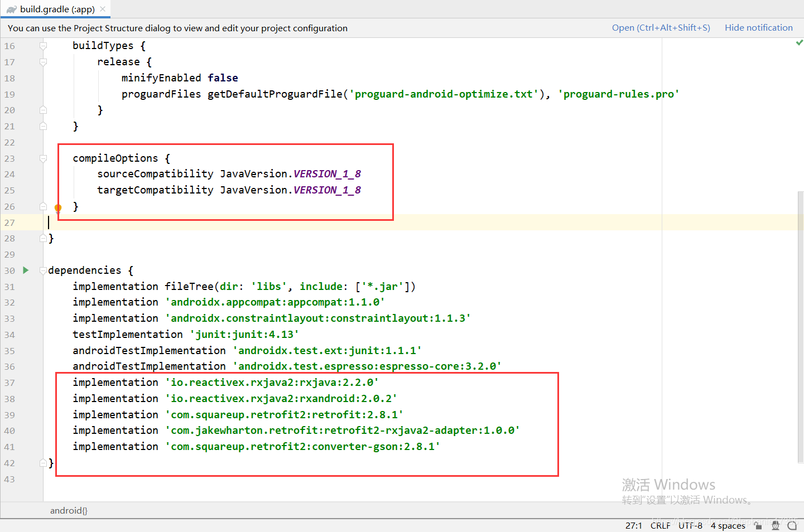This screenshot has height=532, width=804.
Task: Click fold end marker on line 42
Action: 43,463
